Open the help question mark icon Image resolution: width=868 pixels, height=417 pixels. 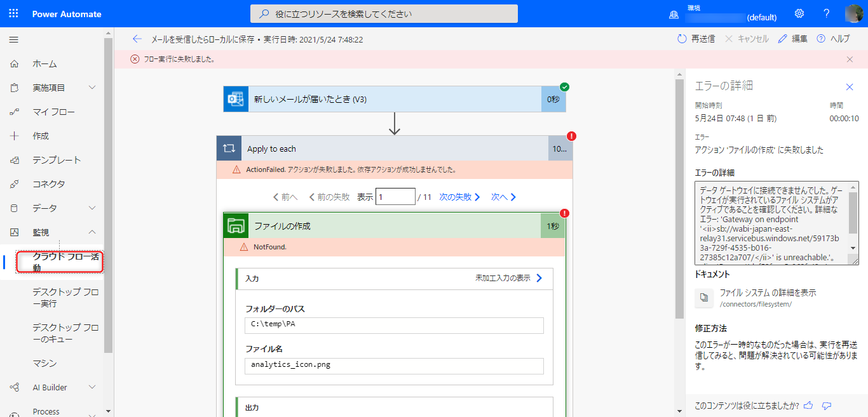pos(826,13)
